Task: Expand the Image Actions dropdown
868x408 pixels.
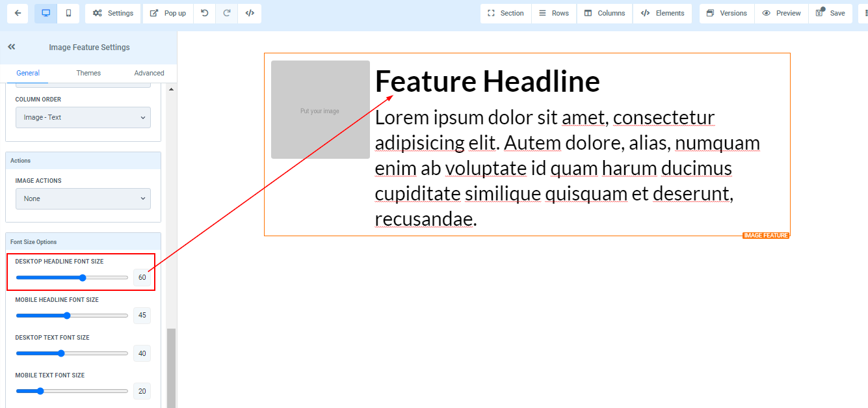Action: click(83, 198)
